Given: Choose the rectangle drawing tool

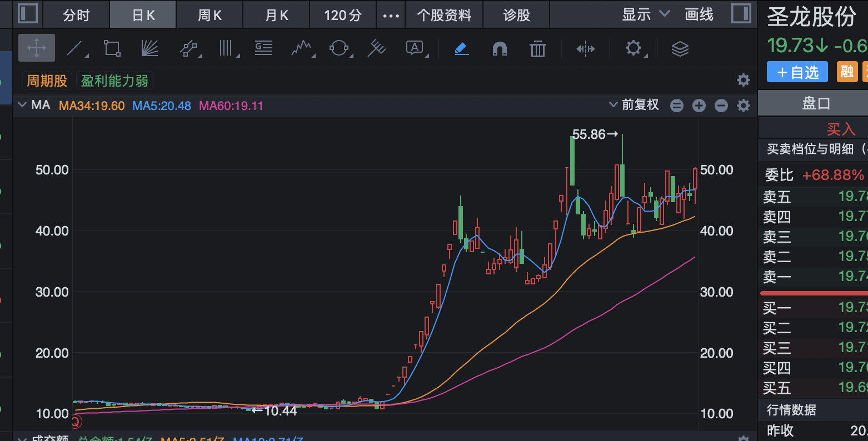Looking at the screenshot, I should tap(112, 48).
